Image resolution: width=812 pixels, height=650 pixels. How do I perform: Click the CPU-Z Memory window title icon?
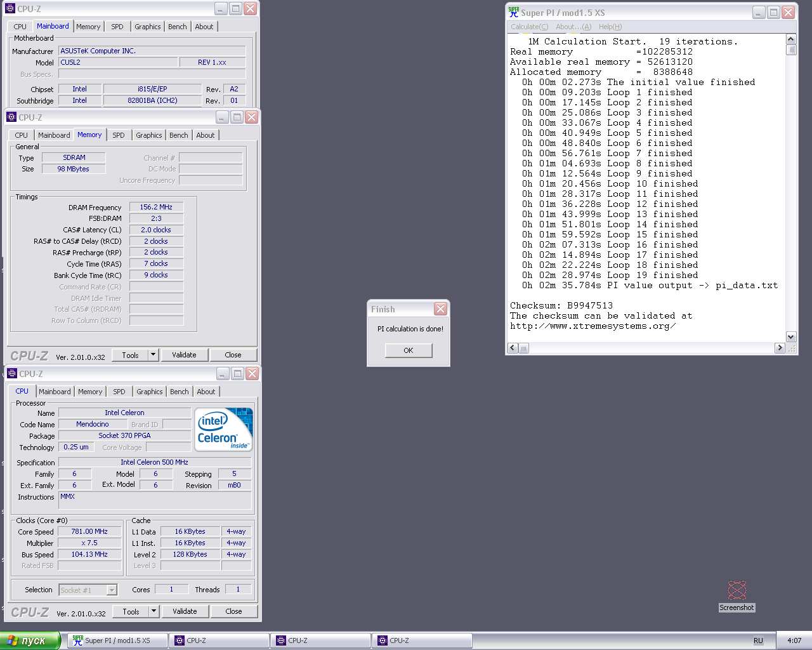click(x=11, y=117)
